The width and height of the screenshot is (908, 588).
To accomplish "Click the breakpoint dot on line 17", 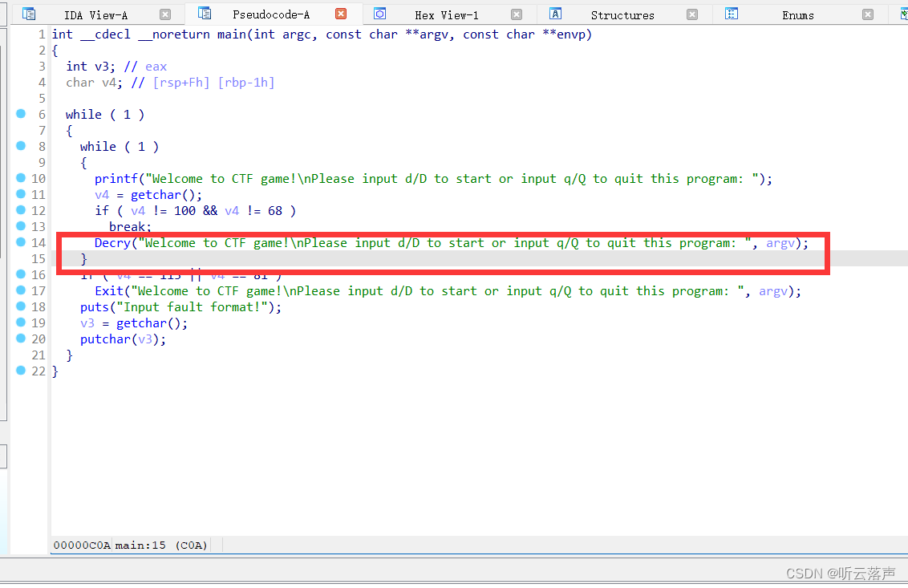I will tap(22, 290).
